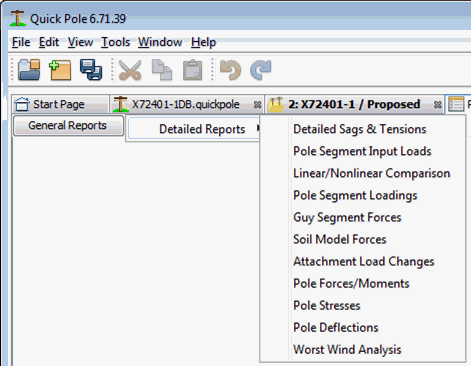Open the Edit menu
471x366 pixels.
pos(49,42)
